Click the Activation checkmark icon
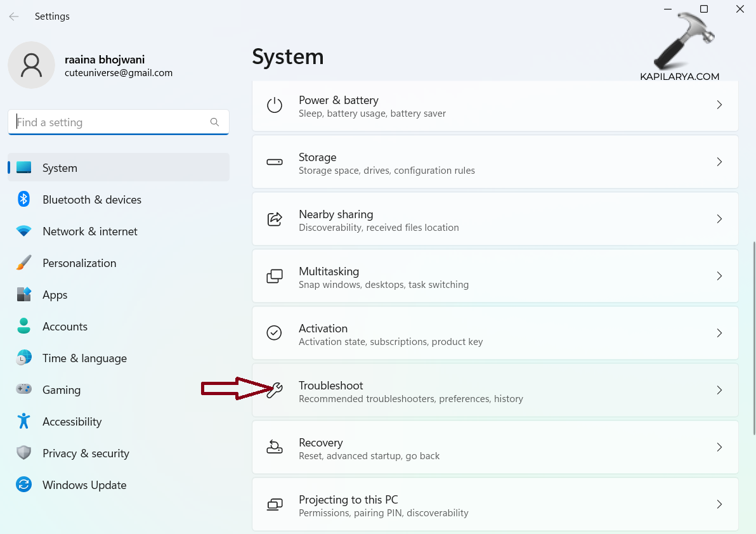 275,334
